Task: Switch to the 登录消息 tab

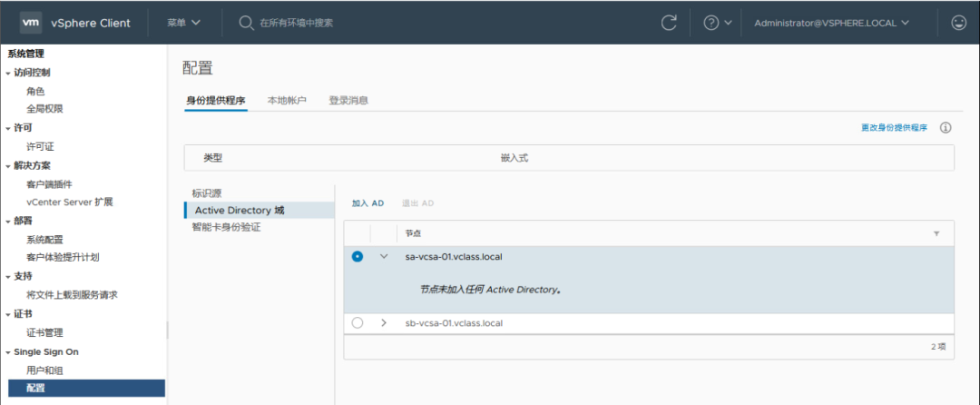Action: pyautogui.click(x=348, y=100)
